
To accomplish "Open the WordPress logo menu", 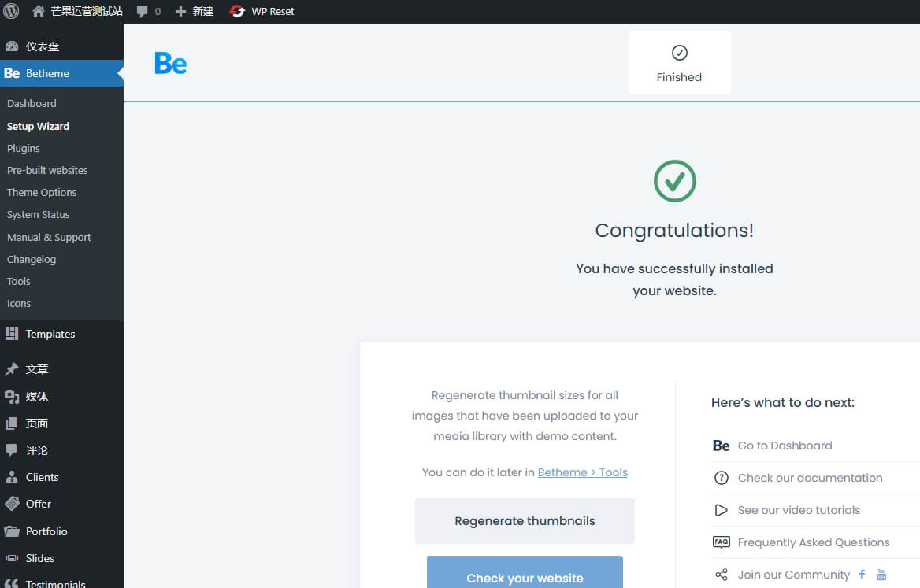I will [x=11, y=11].
